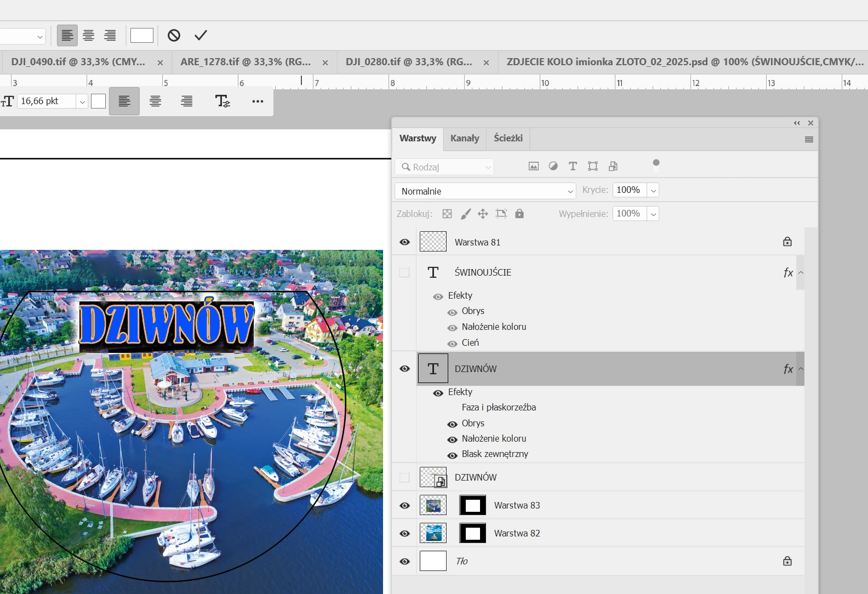Cancel current text edits in options bar
Viewport: 868px width, 594px height.
tap(174, 36)
